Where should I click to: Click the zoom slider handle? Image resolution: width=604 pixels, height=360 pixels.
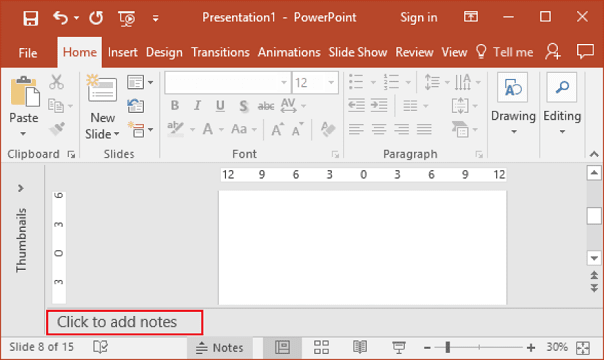pyautogui.click(x=448, y=347)
